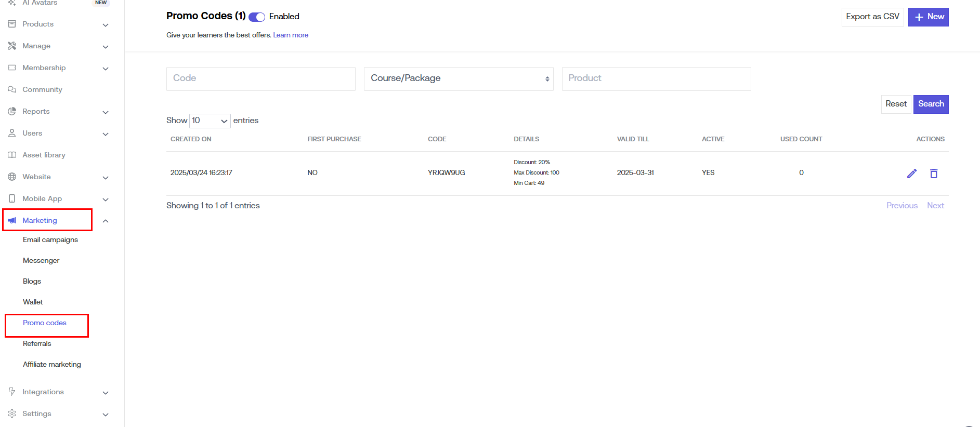Click the Reports pie chart icon
The image size is (980, 427).
(x=12, y=111)
